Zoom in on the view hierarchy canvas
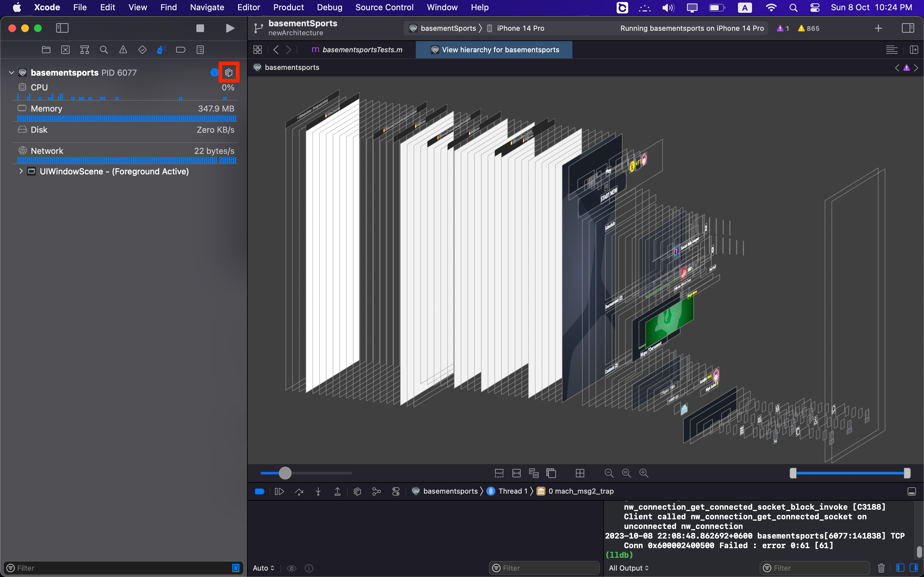Image resolution: width=924 pixels, height=577 pixels. (644, 473)
